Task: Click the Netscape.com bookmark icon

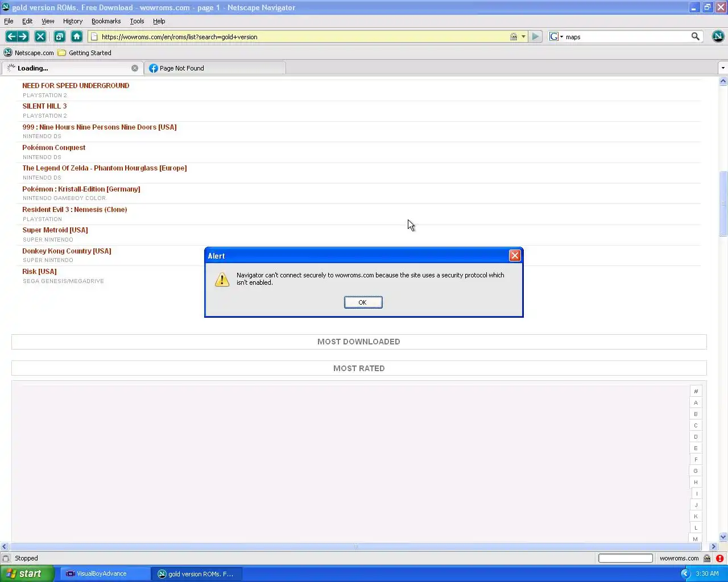Action: (x=8, y=53)
